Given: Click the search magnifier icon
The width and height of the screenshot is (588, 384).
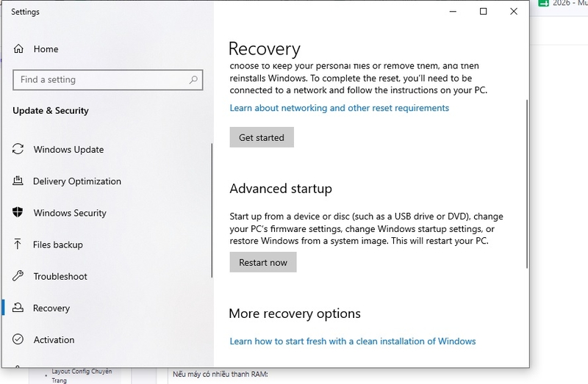Looking at the screenshot, I should click(x=193, y=80).
